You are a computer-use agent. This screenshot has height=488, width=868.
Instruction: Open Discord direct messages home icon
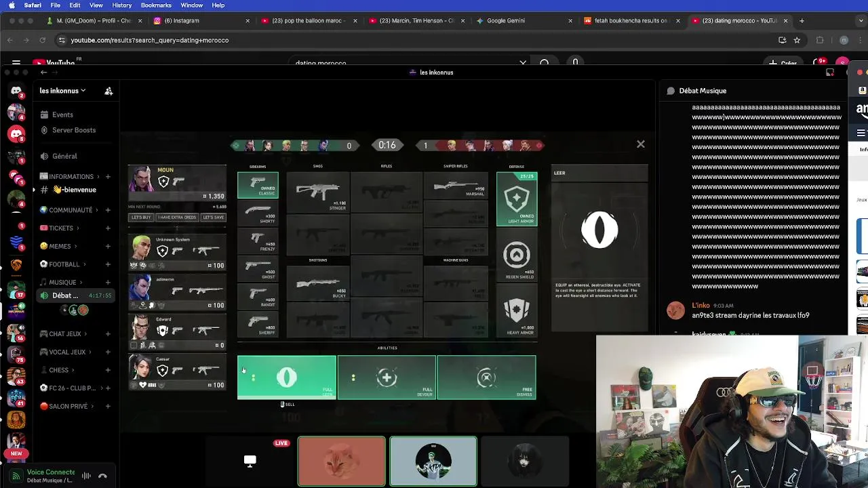tap(16, 90)
